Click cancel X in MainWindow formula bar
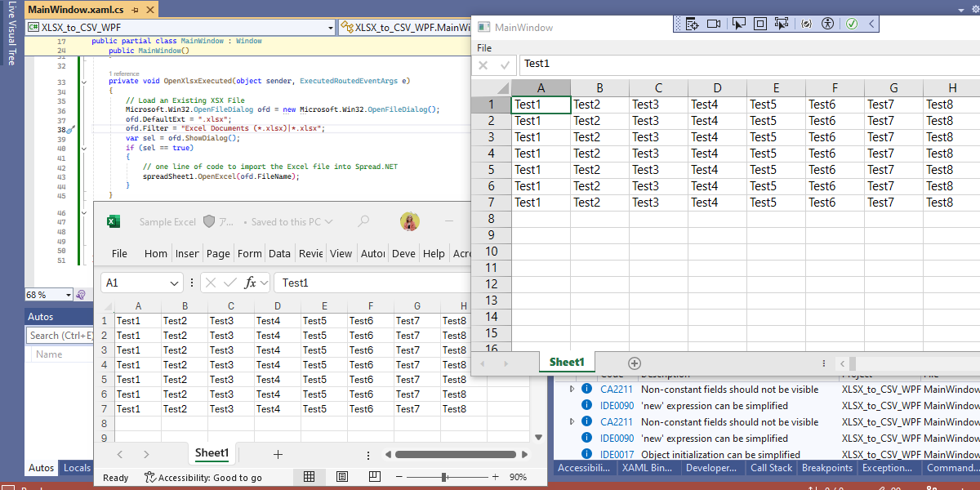 [x=483, y=65]
